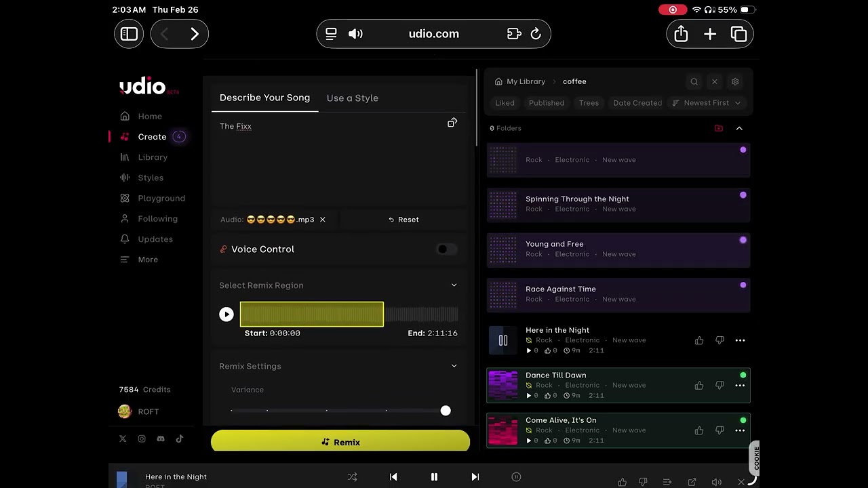Like the song Dance Till Dawn
Screen dimensions: 868x488
click(x=699, y=386)
